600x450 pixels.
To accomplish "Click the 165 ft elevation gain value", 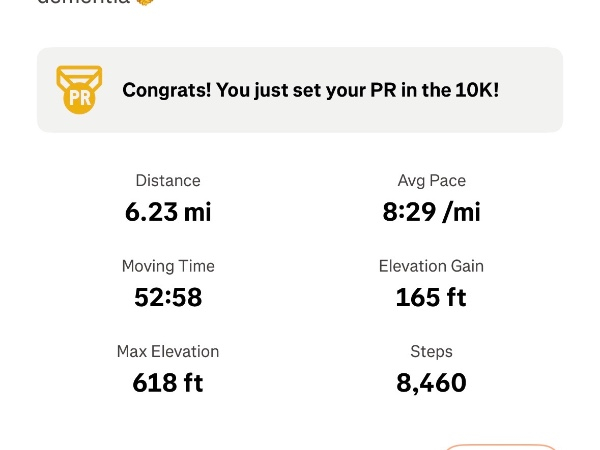I will (431, 297).
